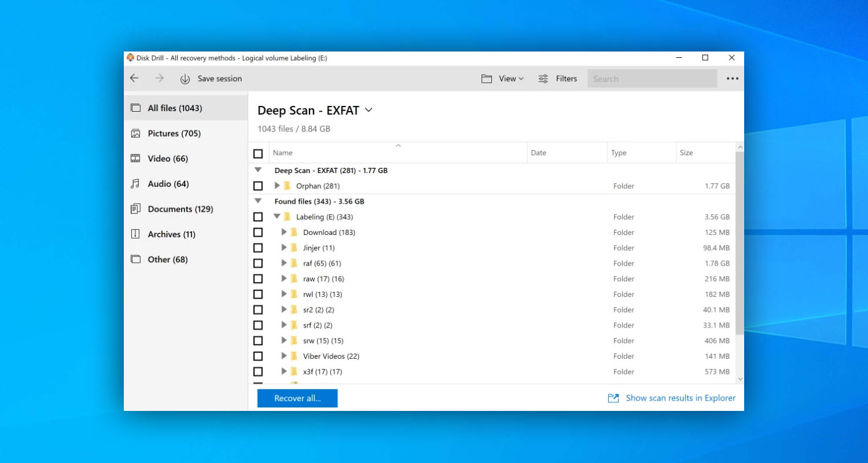Check the raf (65) (61) checkbox
Screen dimensions: 868x463
(258, 263)
